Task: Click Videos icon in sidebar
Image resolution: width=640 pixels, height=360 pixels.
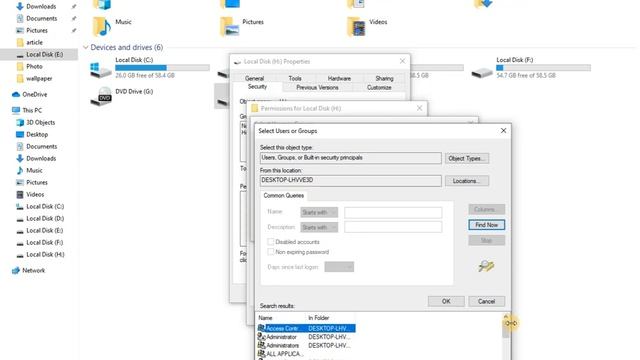Action: pyautogui.click(x=20, y=194)
